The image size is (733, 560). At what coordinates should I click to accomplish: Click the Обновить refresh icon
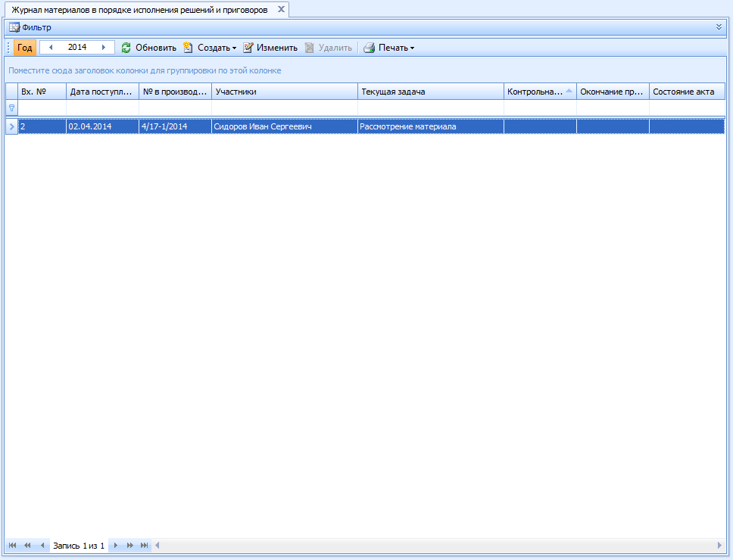click(126, 48)
